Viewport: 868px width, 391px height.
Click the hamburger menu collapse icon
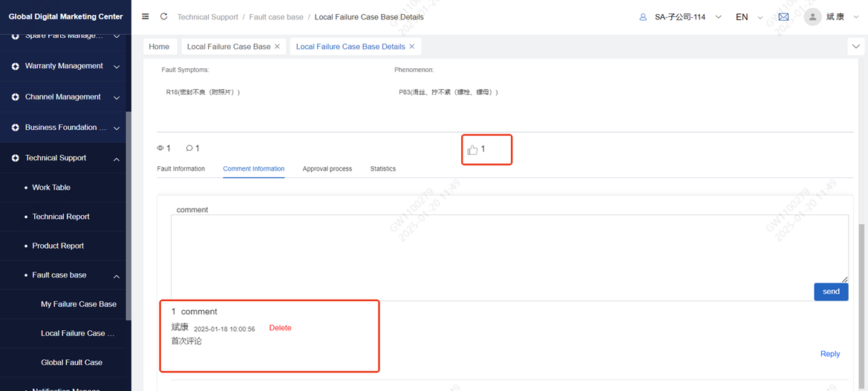(x=146, y=16)
